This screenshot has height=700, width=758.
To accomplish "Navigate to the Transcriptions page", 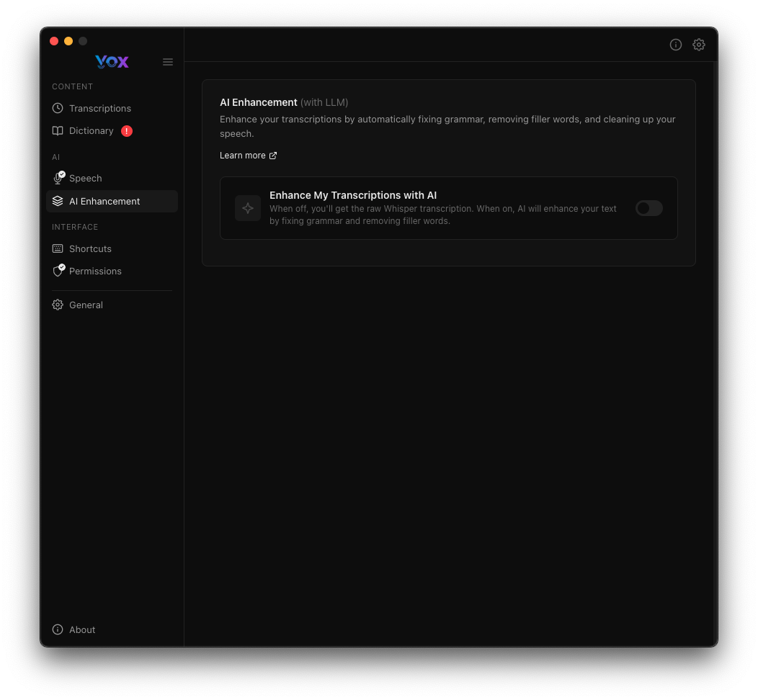I will coord(100,108).
